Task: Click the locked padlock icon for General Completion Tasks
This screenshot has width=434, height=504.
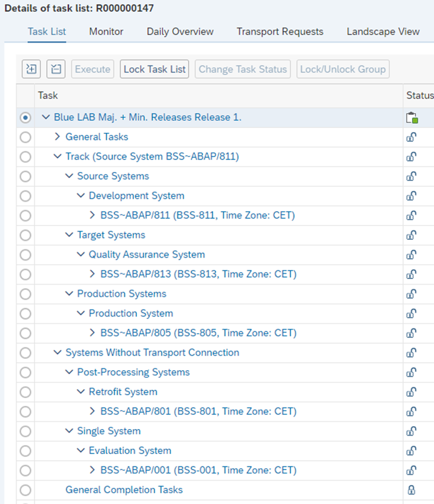Action: tap(411, 490)
